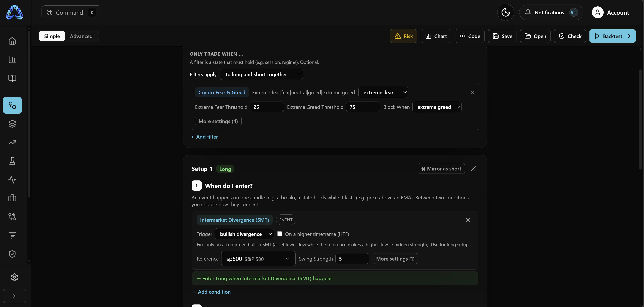Start the Backtest

click(x=612, y=36)
